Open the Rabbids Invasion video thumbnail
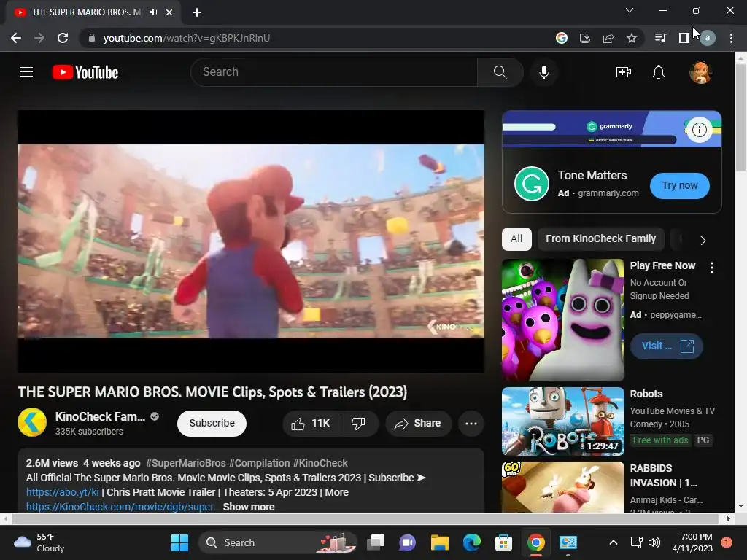Image resolution: width=747 pixels, height=560 pixels. click(562, 486)
